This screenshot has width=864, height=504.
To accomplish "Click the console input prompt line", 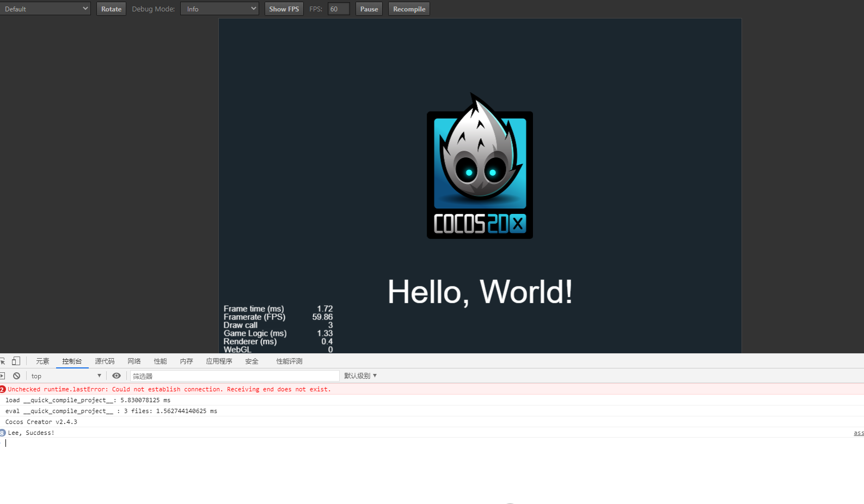I will [432, 443].
